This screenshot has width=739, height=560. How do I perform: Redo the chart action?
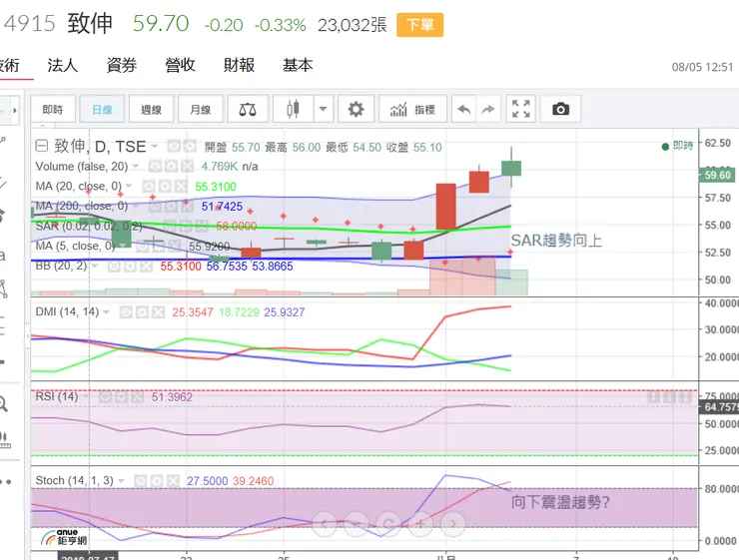488,109
